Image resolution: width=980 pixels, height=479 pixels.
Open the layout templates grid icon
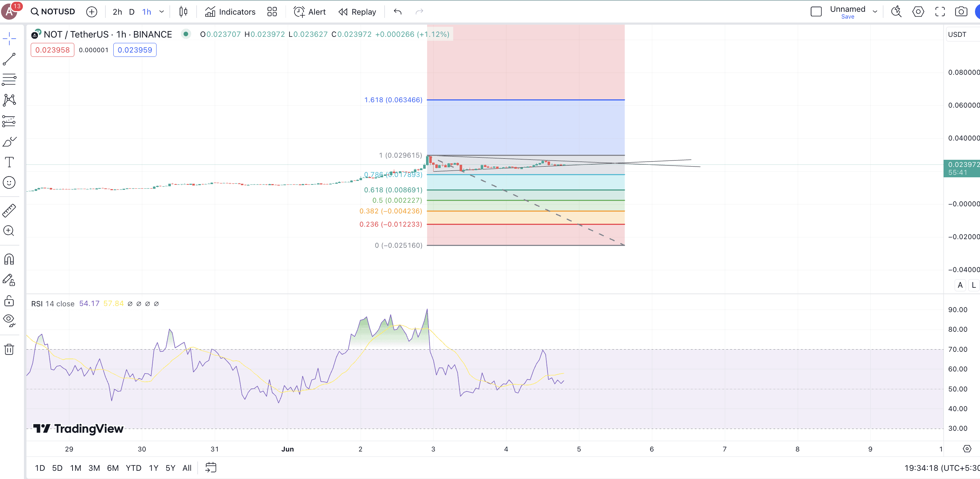(x=272, y=12)
